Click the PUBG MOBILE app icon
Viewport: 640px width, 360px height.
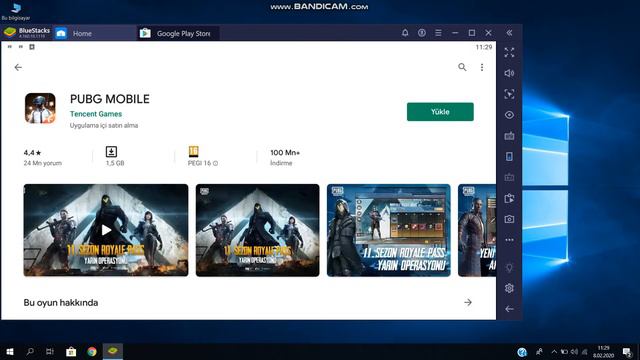[40, 108]
